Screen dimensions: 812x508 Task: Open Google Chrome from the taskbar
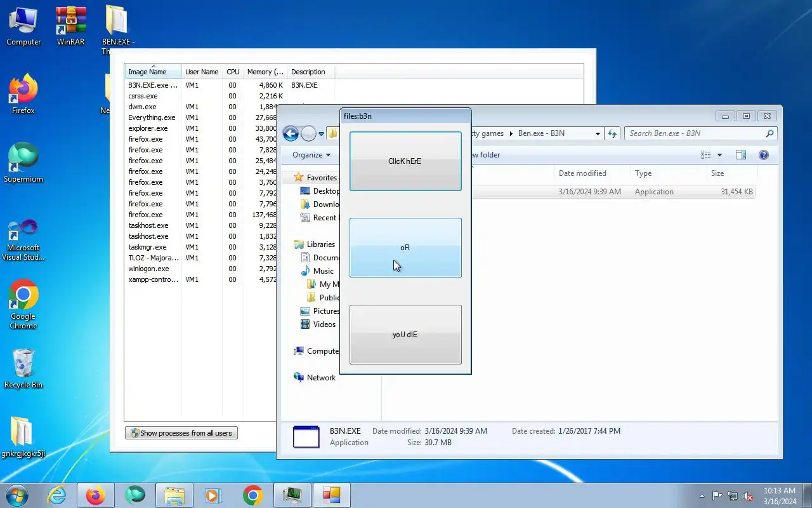point(252,495)
